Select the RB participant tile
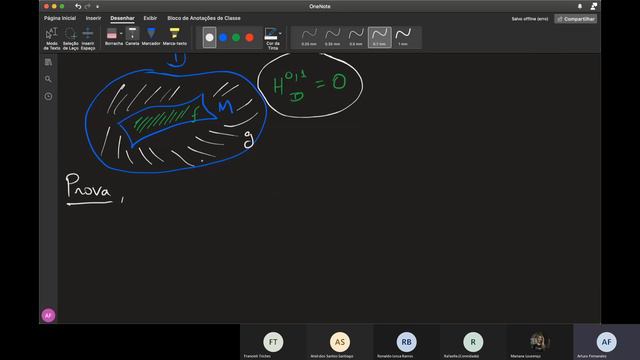Viewport: 640px width, 360px height. tap(407, 342)
